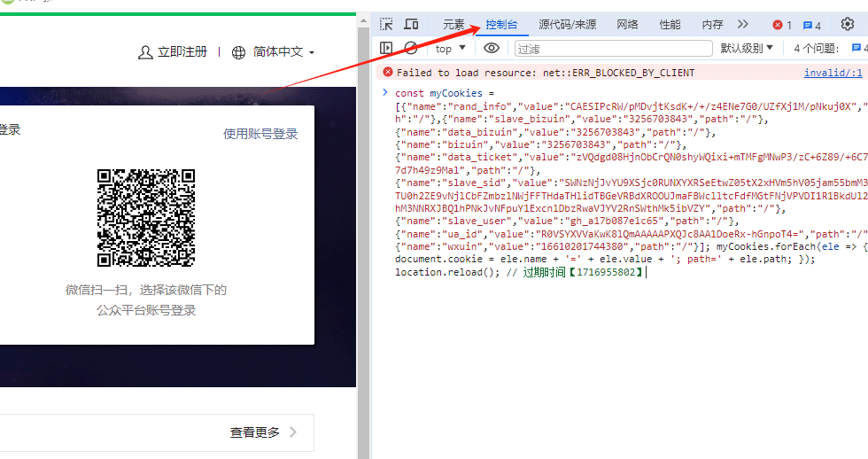Screen dimensions: 868x459
Task: Click the 微信扫一扫 instruction text
Action: click(x=146, y=290)
